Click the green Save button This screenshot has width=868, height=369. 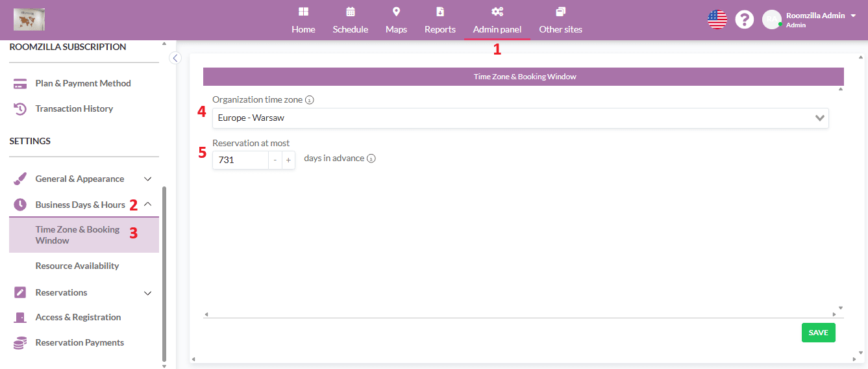pyautogui.click(x=818, y=333)
